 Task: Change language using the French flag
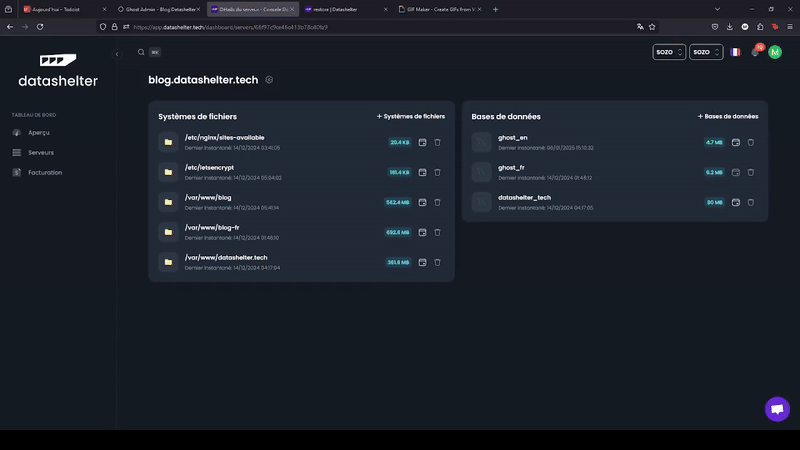736,52
